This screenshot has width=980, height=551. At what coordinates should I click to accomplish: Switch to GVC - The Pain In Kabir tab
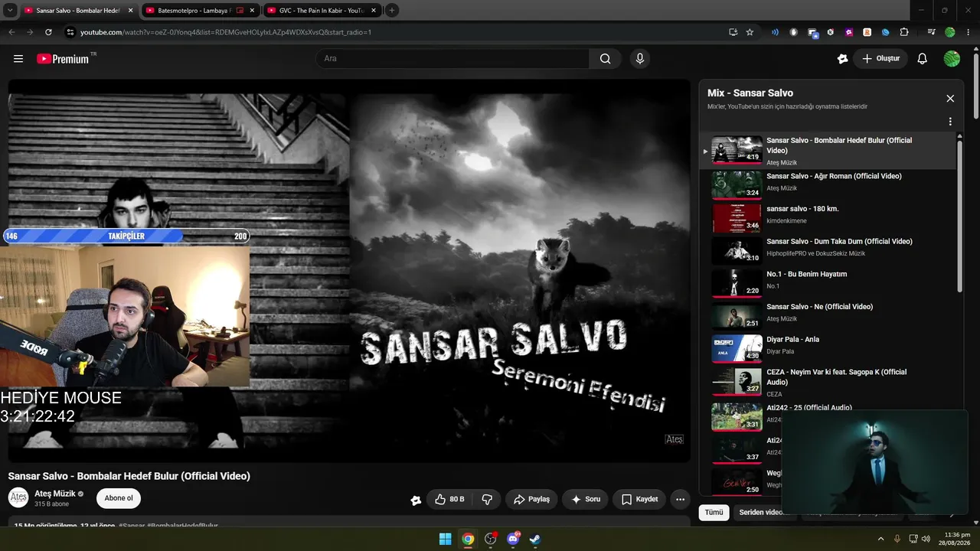pyautogui.click(x=322, y=11)
